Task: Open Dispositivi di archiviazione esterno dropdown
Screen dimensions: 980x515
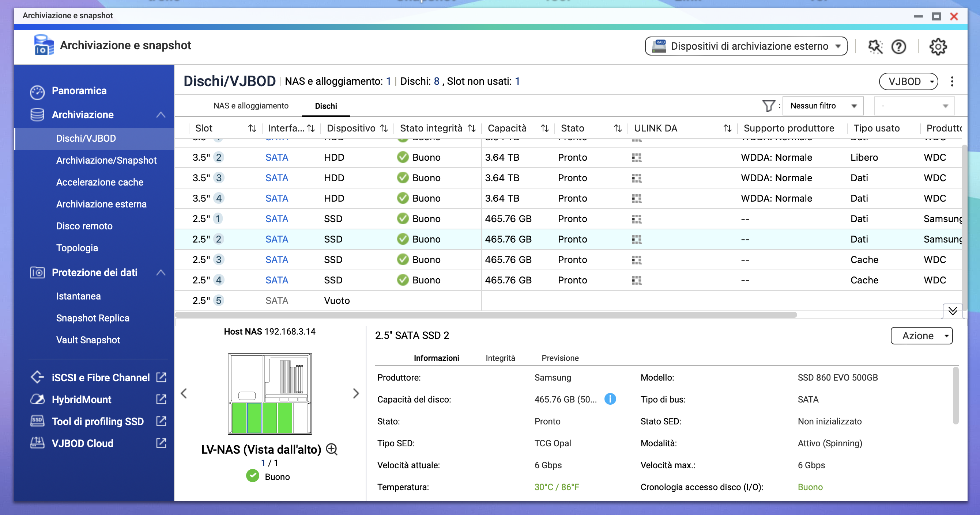Action: pos(746,46)
